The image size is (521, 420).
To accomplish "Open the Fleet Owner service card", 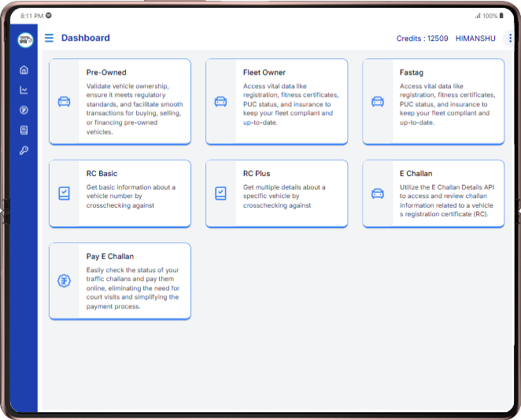I will pyautogui.click(x=276, y=101).
